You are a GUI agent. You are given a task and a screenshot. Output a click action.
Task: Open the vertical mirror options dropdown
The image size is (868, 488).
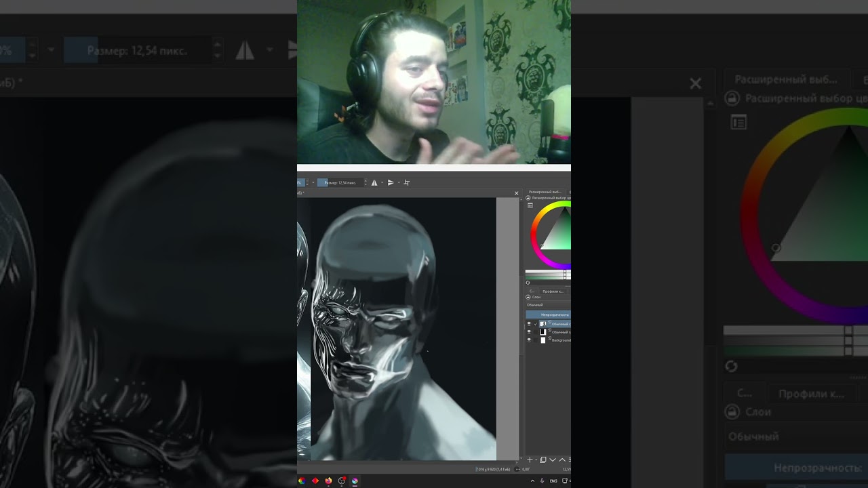[399, 182]
